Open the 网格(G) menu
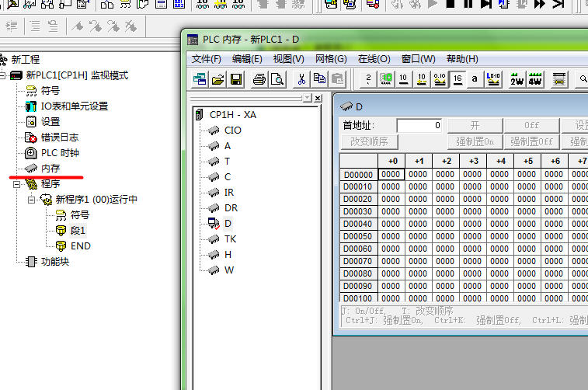The height and width of the screenshot is (390, 588). tap(331, 58)
